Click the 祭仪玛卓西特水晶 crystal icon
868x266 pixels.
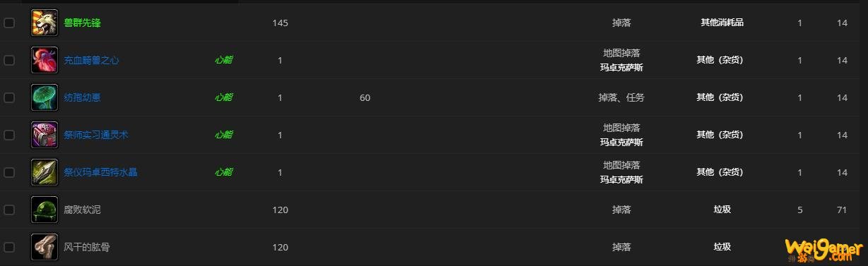(45, 172)
